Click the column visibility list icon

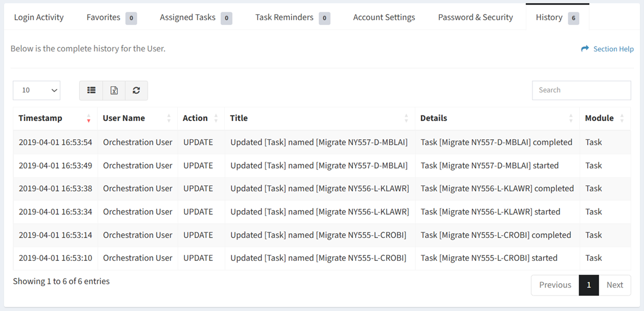click(x=91, y=90)
